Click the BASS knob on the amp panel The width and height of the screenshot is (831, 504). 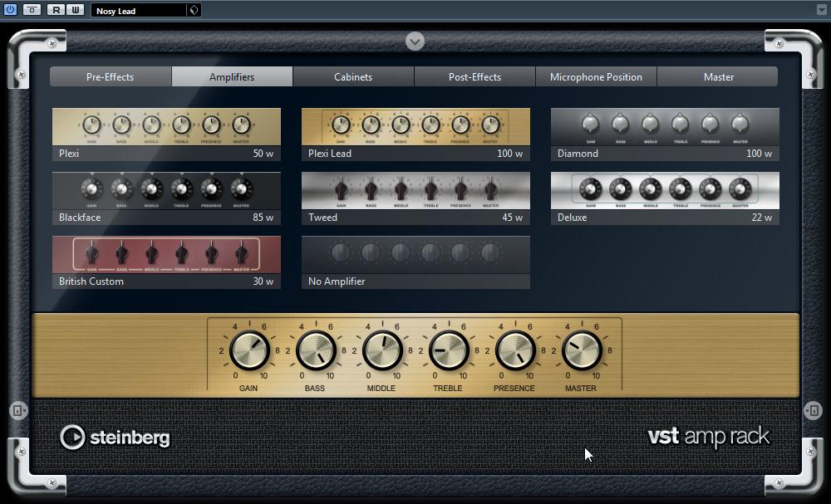(x=316, y=350)
